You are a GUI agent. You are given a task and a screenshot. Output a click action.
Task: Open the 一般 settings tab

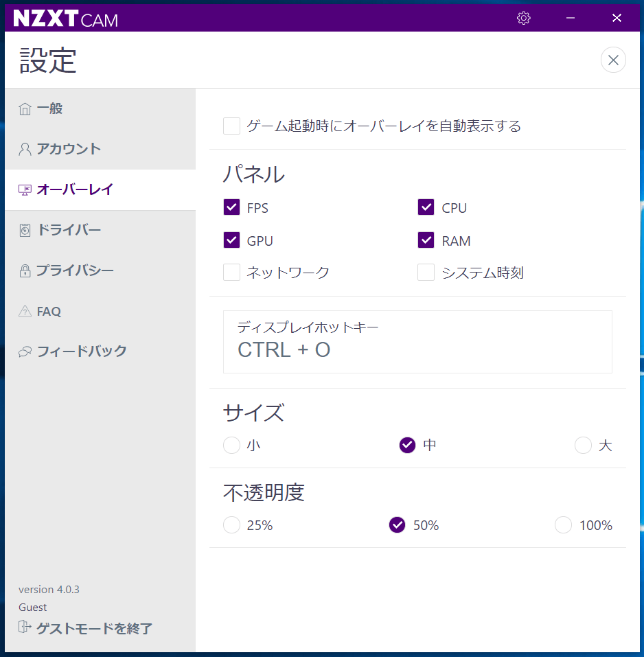(100, 108)
